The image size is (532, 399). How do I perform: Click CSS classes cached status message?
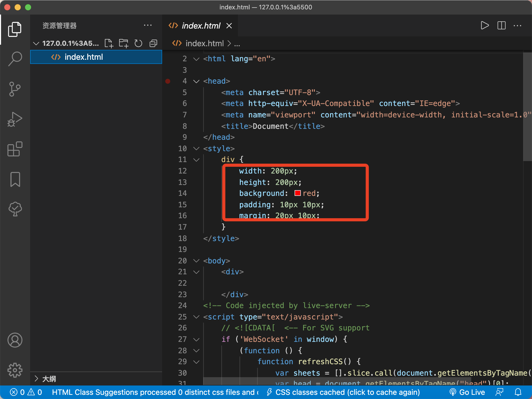343,392
